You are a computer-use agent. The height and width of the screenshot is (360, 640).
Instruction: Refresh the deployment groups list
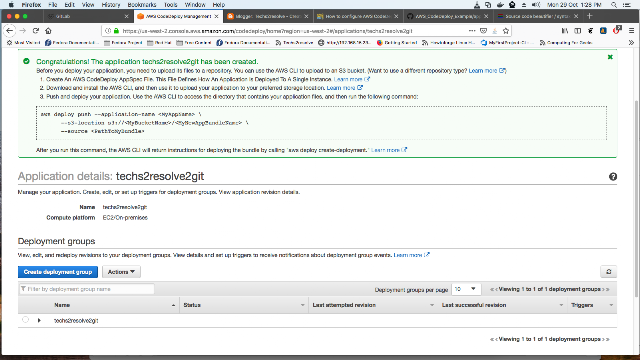[x=609, y=272]
